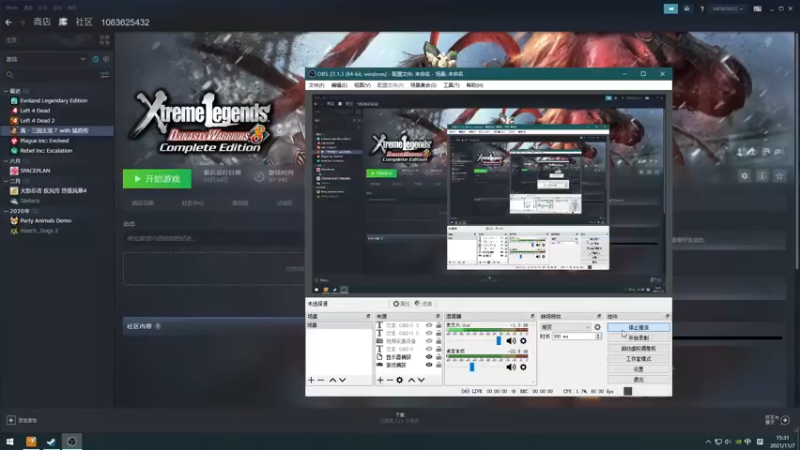Open scene transition settings gear icon
Viewport: 800px width, 450px height.
point(597,327)
